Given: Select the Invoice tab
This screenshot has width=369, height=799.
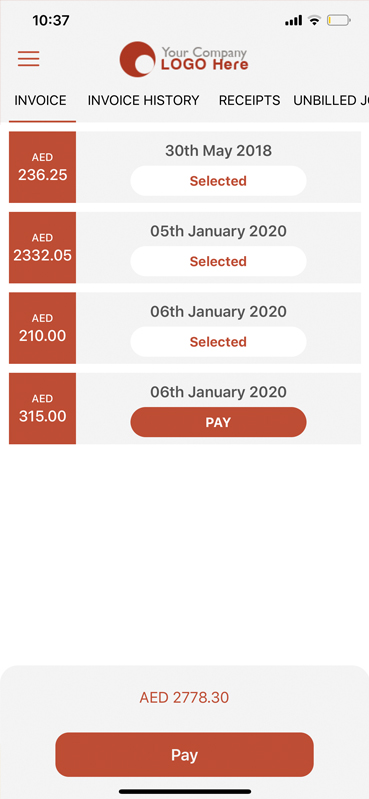Looking at the screenshot, I should pos(40,100).
